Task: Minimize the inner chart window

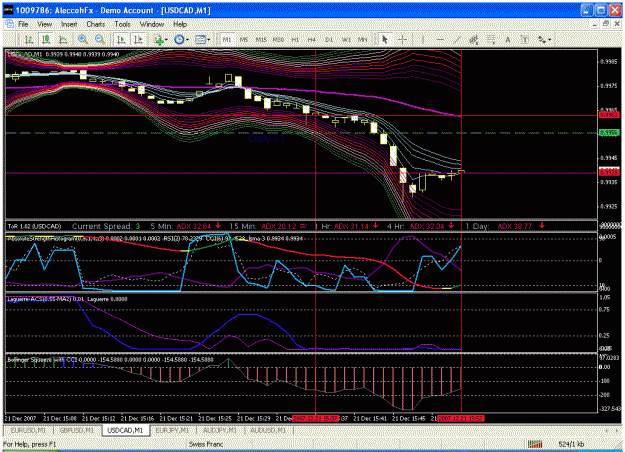Action: [595, 24]
